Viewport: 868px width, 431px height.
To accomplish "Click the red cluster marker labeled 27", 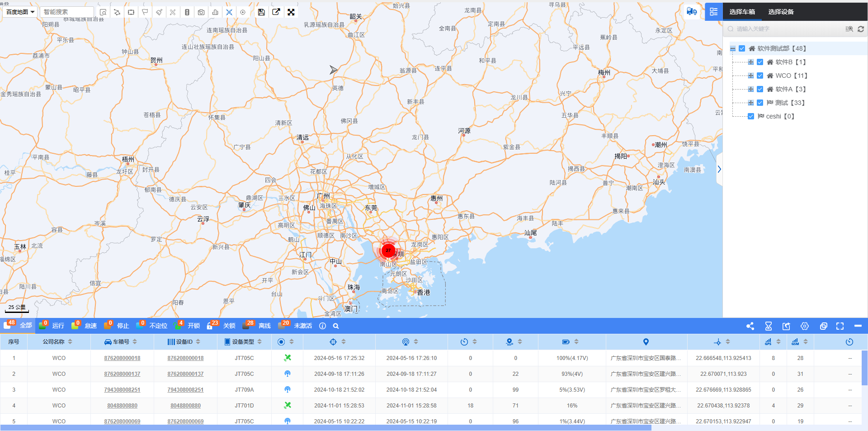I will pyautogui.click(x=388, y=250).
